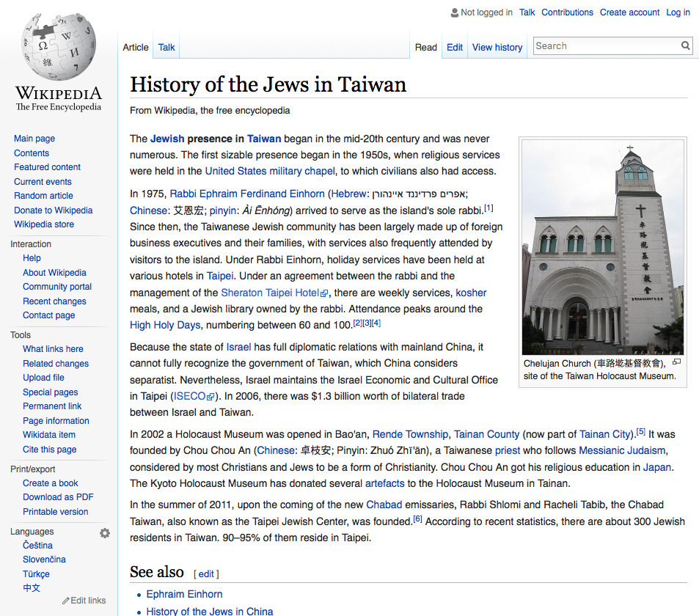Viewport: 699px width, 616px height.
Task: Download the article as PDF
Action: click(x=57, y=496)
